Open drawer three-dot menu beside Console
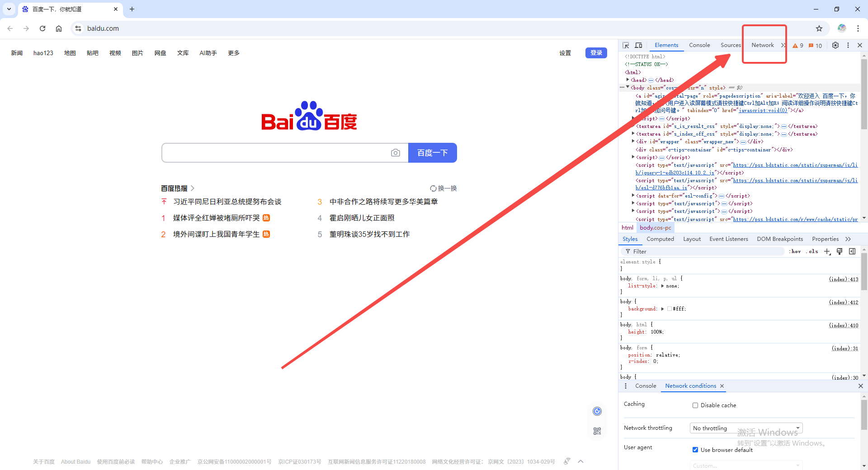 (x=626, y=386)
